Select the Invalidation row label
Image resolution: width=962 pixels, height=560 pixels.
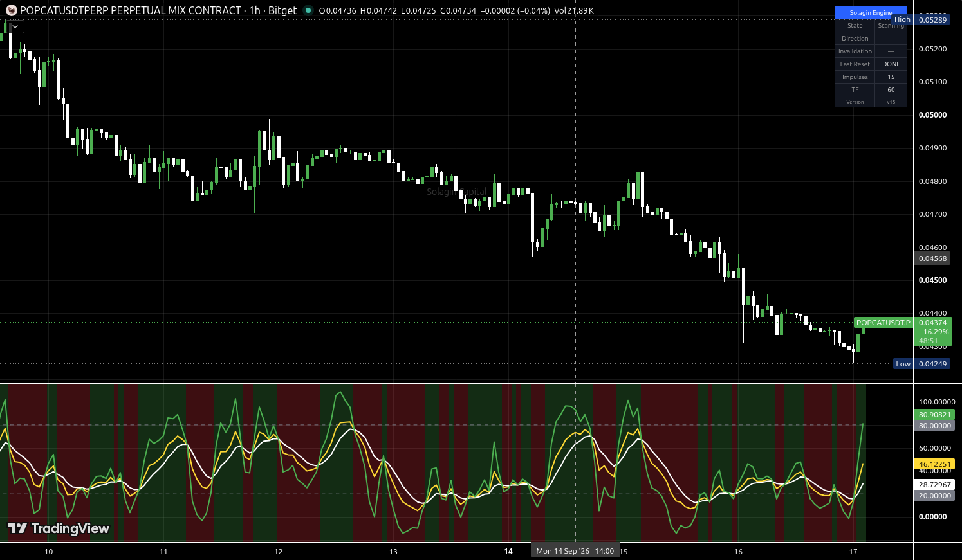tap(855, 51)
